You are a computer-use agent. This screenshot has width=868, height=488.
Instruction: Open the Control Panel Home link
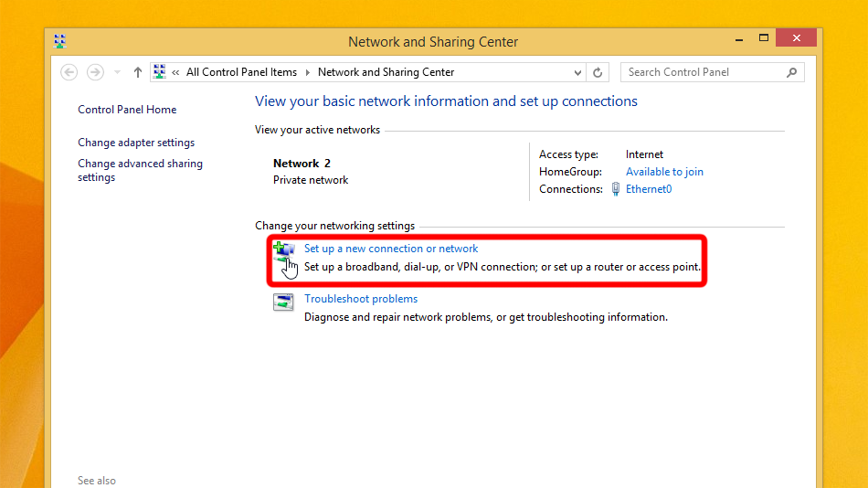[127, 110]
